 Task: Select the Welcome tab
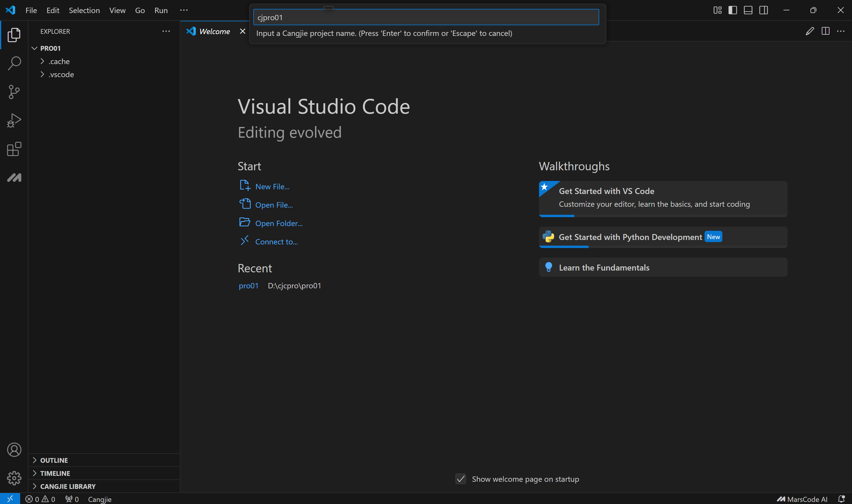click(214, 31)
